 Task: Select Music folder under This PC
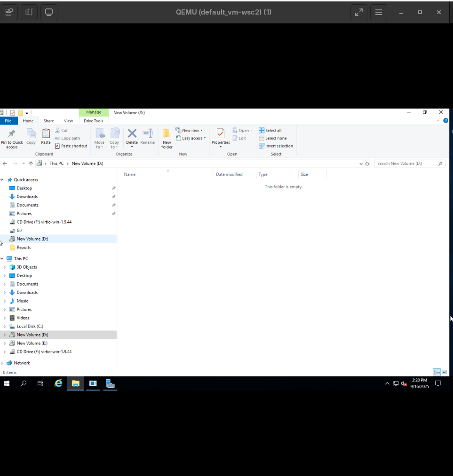(x=22, y=301)
